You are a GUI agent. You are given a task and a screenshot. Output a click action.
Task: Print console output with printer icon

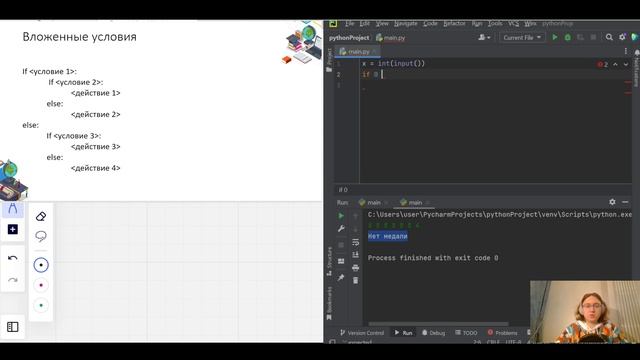(x=356, y=268)
